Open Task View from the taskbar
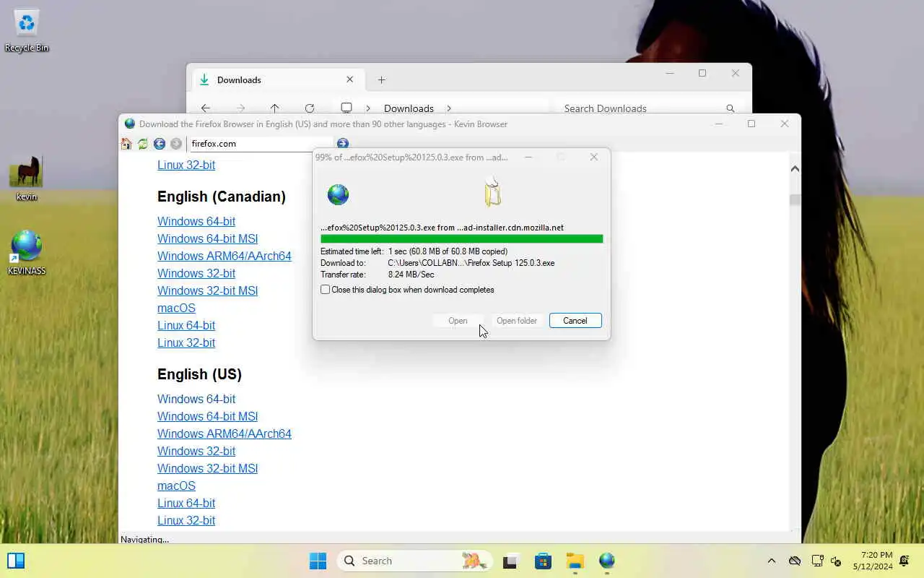The width and height of the screenshot is (924, 578). (x=511, y=561)
